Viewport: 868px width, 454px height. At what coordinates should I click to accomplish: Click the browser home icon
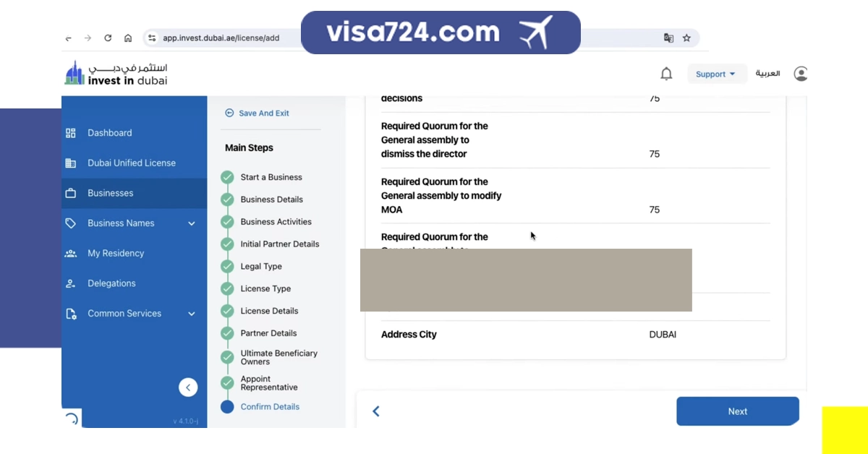click(128, 38)
